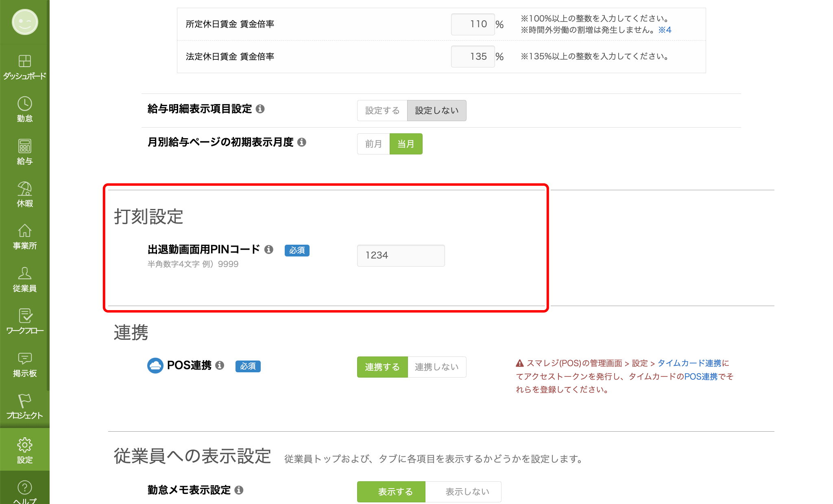Screen dimensions: 833x504
Task: Select the 給与 payroll icon in sidebar
Action: 24,151
